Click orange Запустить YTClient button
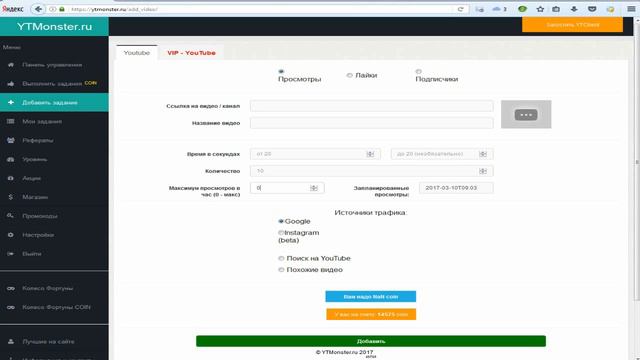This screenshot has height=360, width=640. [572, 24]
